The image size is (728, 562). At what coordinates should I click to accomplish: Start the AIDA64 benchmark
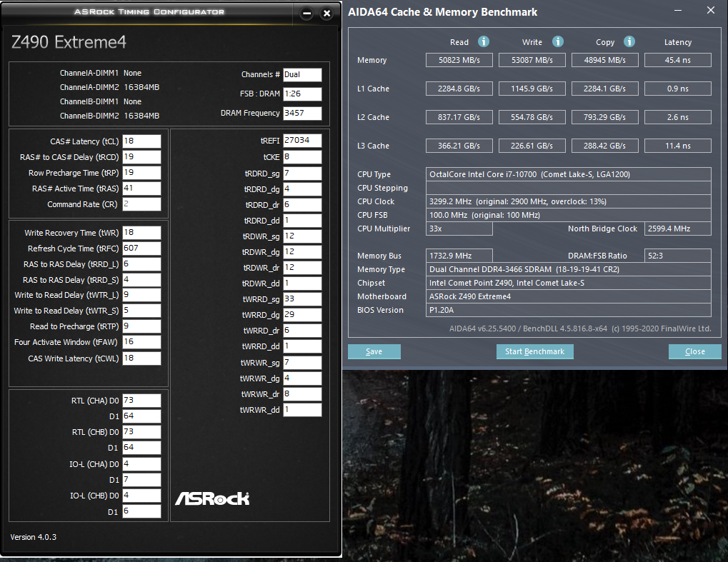[535, 351]
